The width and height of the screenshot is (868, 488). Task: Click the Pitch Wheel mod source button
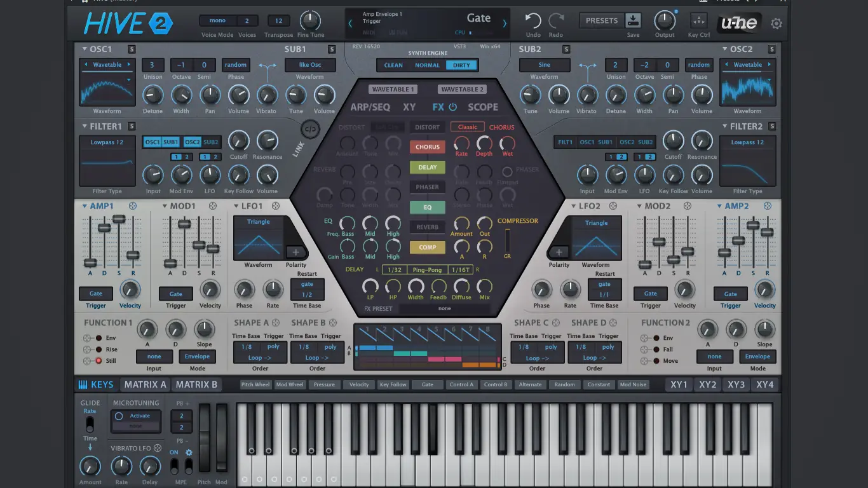click(x=256, y=384)
